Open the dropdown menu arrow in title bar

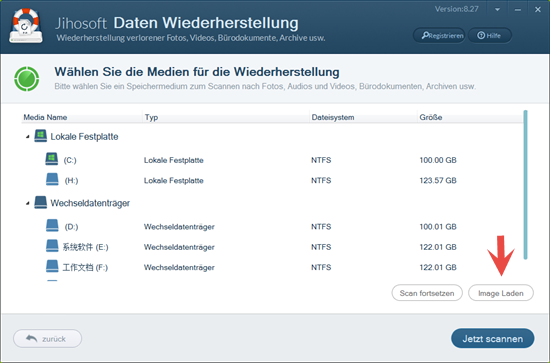497,10
